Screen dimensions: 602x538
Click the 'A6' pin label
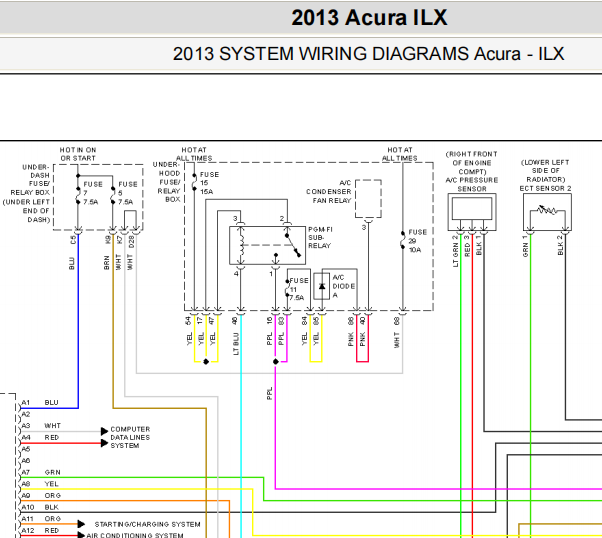[x=25, y=460]
